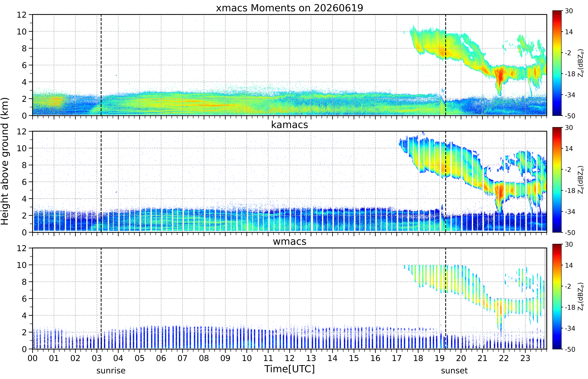Click the 00 hour tick label on time axis

[32, 358]
